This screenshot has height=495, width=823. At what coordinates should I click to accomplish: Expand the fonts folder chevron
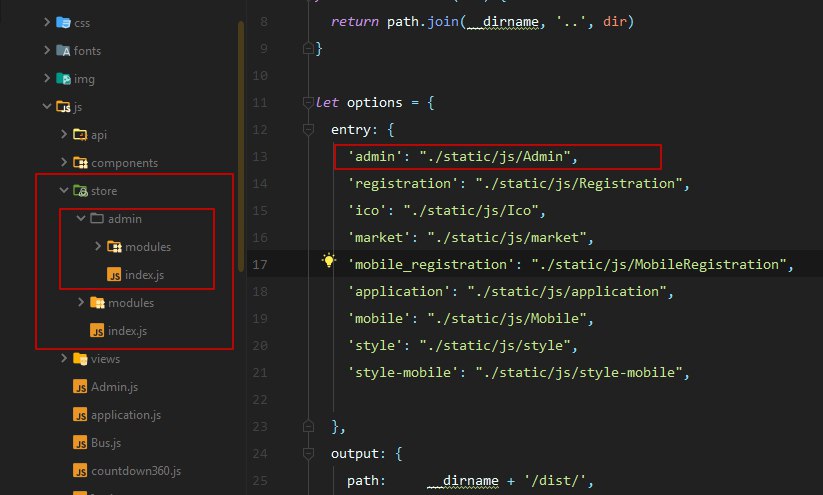point(47,50)
